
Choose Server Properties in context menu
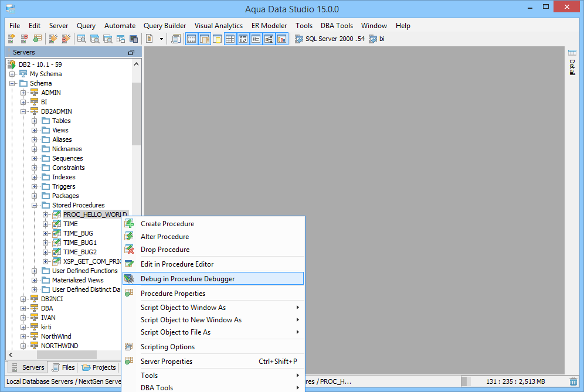click(213, 362)
